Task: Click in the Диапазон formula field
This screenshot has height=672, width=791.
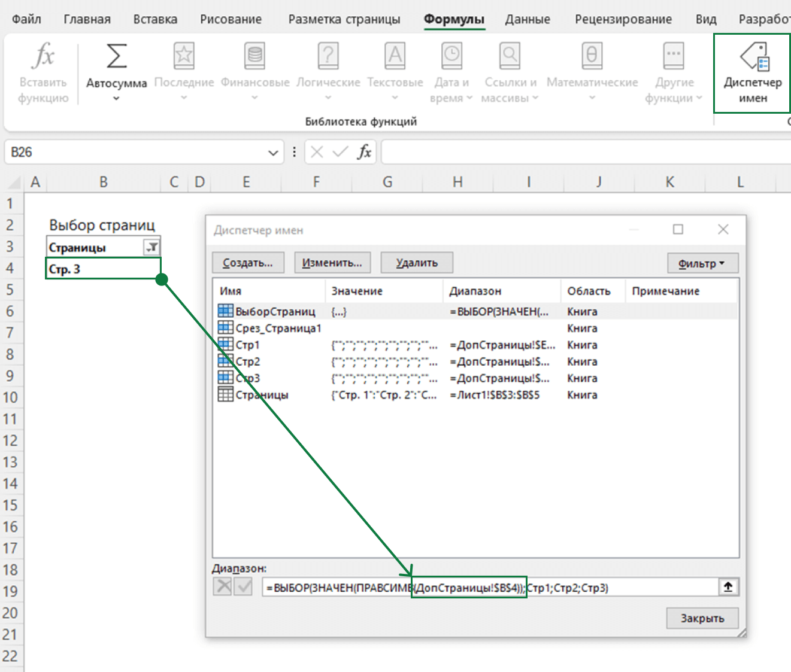Action: point(490,587)
